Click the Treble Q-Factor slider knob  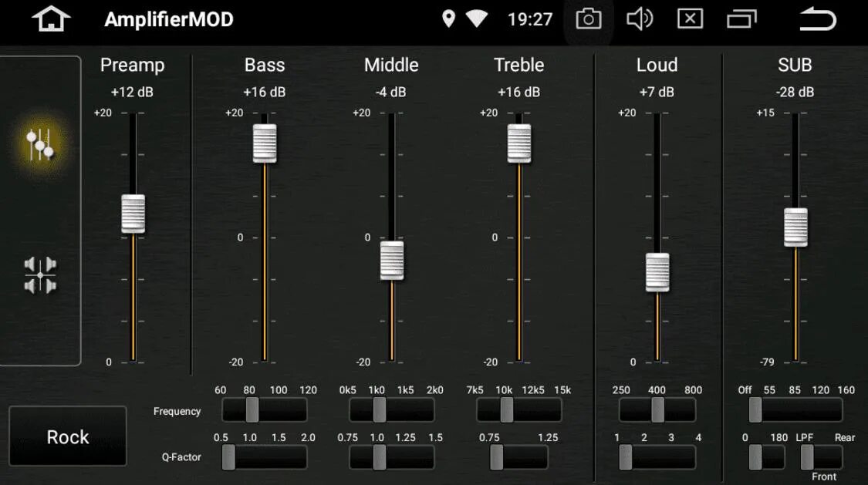[x=497, y=457]
